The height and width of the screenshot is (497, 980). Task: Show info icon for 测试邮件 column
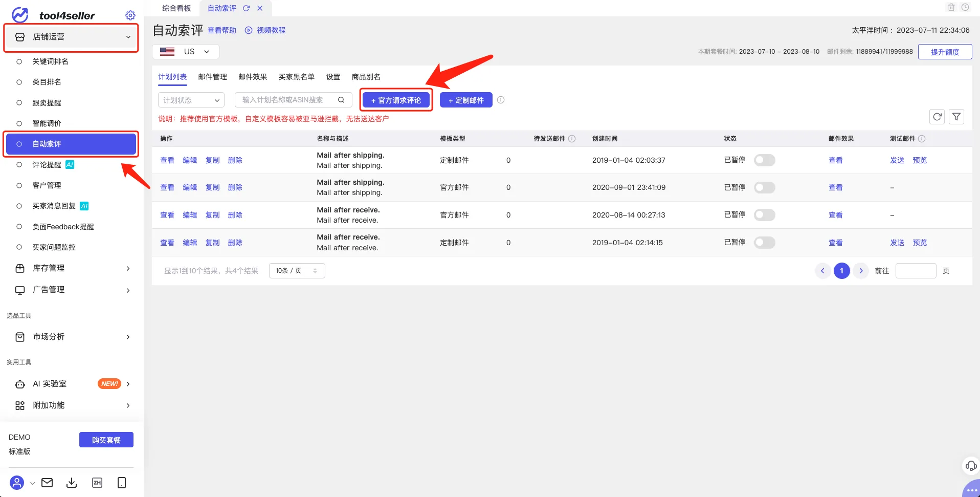pyautogui.click(x=922, y=139)
